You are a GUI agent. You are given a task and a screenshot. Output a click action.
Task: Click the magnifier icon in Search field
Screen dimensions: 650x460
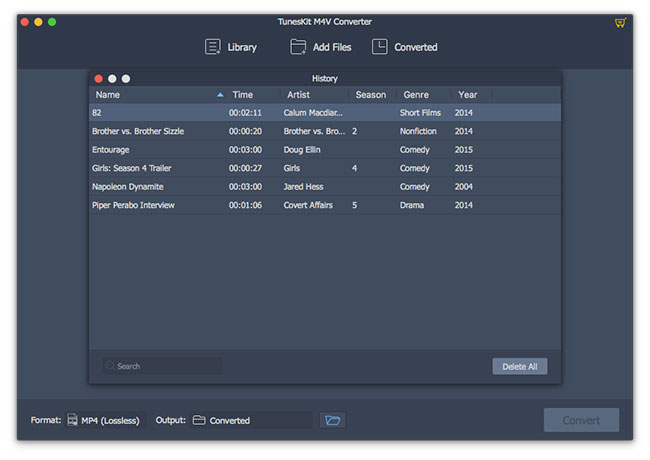click(x=110, y=366)
